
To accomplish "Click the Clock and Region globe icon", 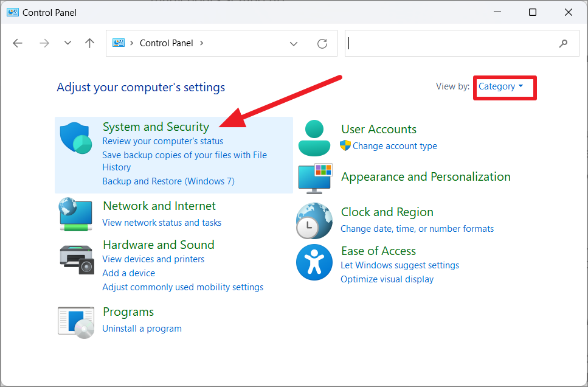I will point(314,220).
